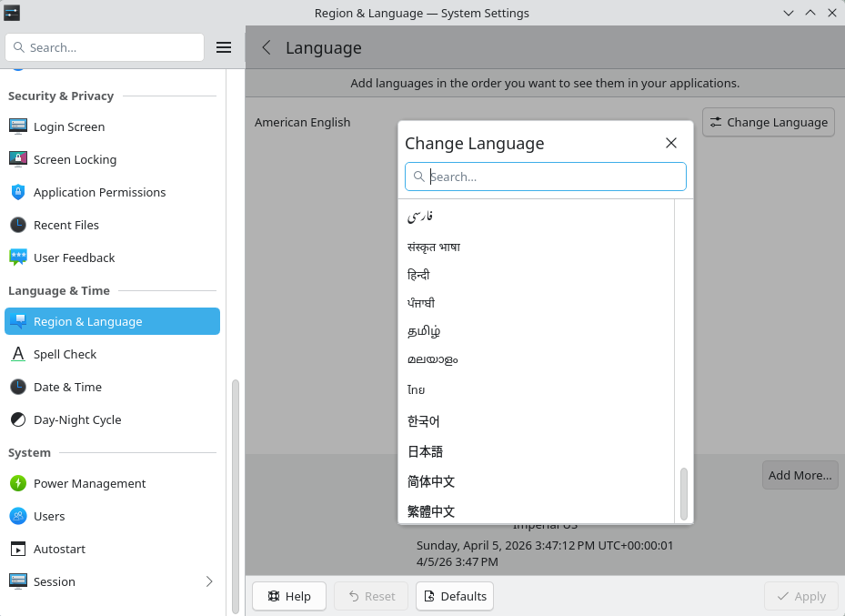Close the Change Language dialog
The width and height of the screenshot is (845, 616).
coord(671,143)
